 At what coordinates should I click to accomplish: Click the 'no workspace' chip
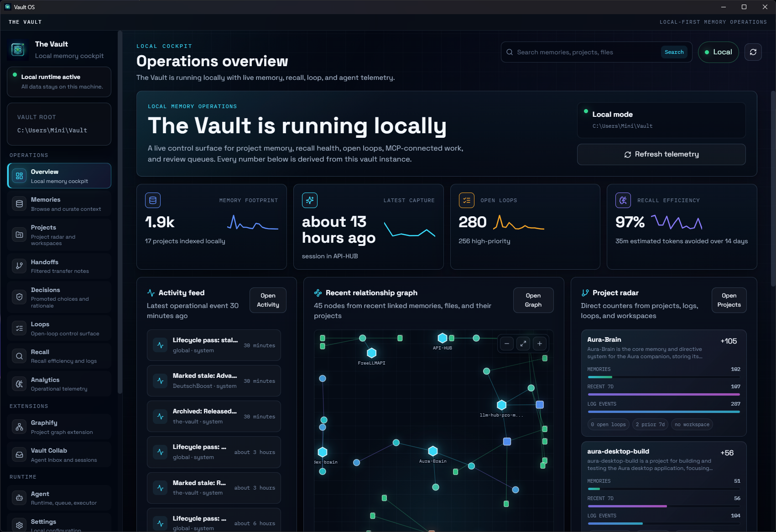point(692,424)
